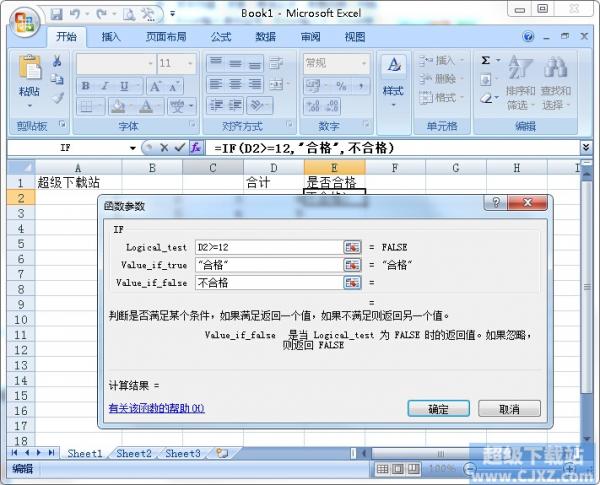Toggle bottom vertical alignment
600x485 pixels.
click(254, 63)
